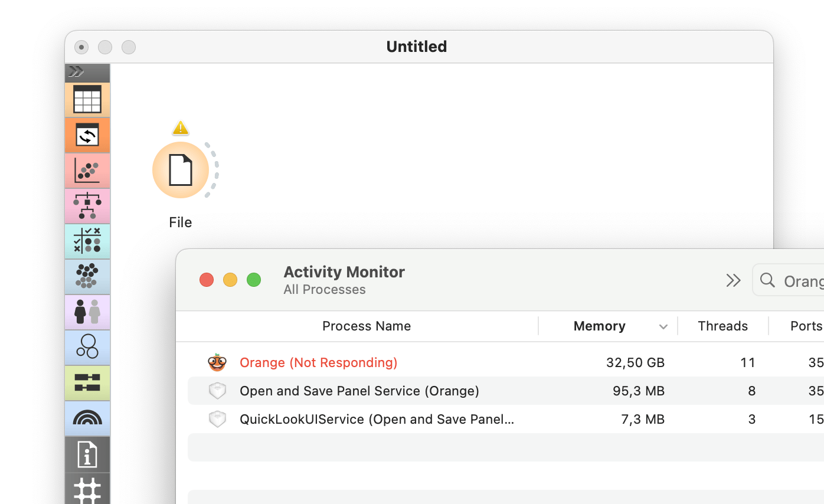Screen dimensions: 824x504
Task: Click thread count 11 of Orange
Action: click(x=748, y=362)
